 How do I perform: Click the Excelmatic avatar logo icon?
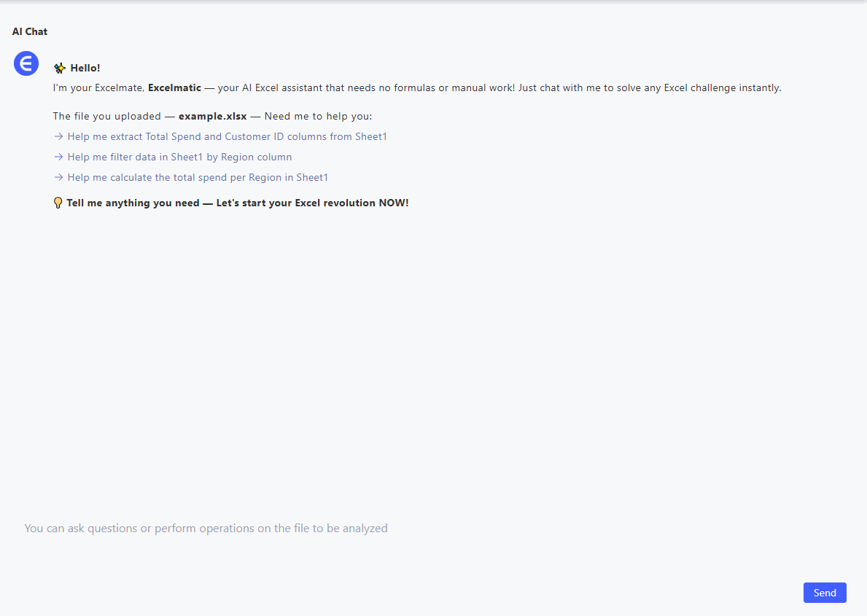click(26, 63)
